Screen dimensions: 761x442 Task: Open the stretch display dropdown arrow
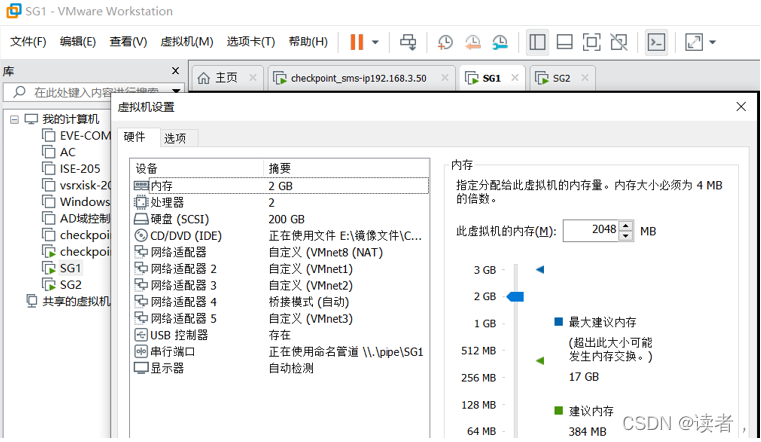click(712, 42)
